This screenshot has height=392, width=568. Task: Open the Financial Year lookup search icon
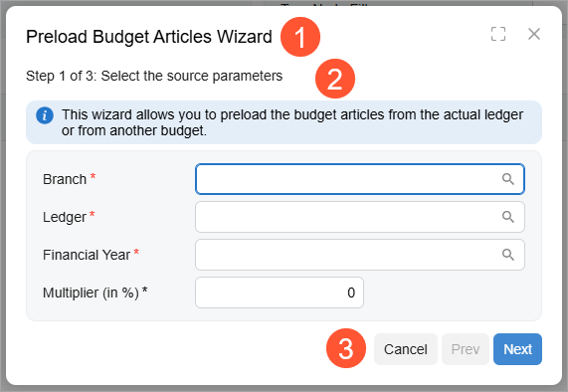508,255
